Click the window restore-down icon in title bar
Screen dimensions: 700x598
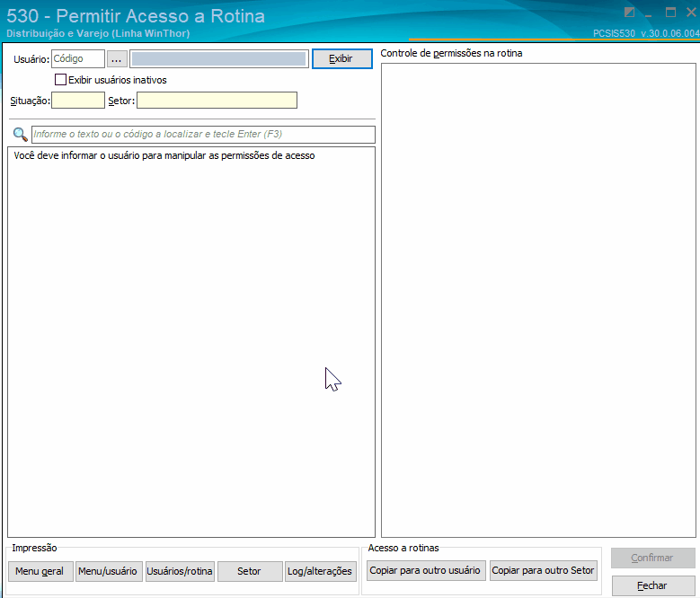pyautogui.click(x=630, y=13)
